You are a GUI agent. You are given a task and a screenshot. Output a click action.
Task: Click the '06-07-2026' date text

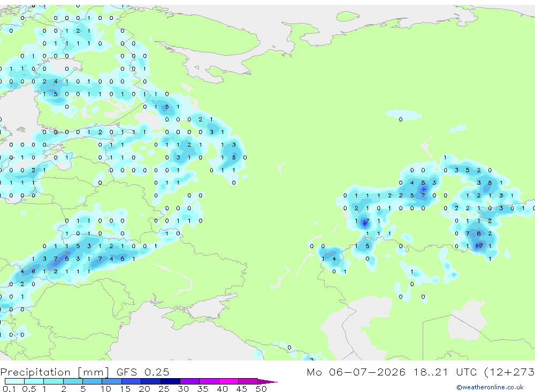tap(367, 372)
